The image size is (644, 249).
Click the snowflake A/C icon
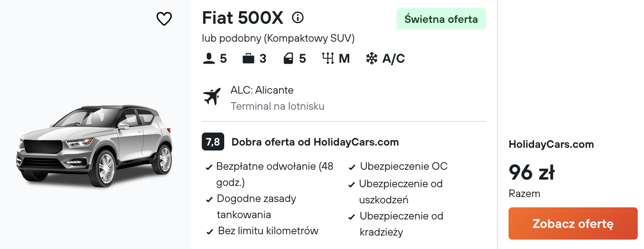point(372,59)
